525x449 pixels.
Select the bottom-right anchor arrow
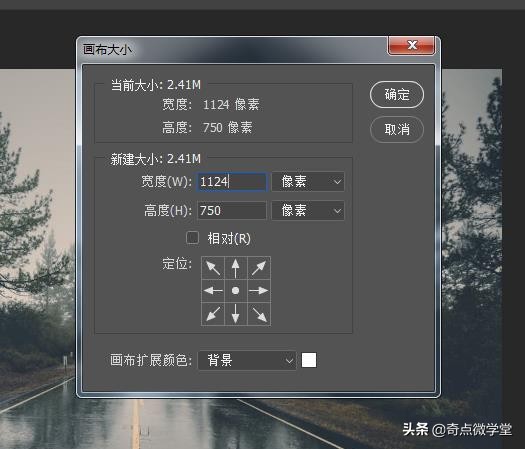point(259,314)
